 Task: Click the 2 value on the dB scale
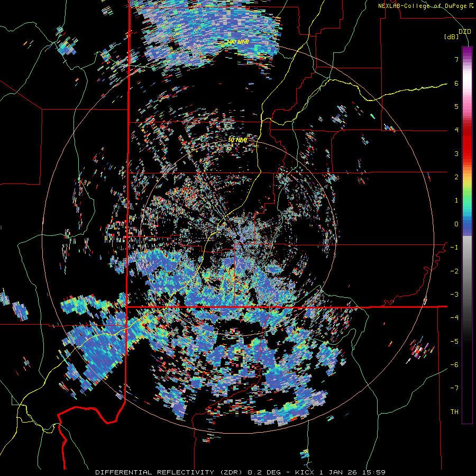click(x=456, y=177)
